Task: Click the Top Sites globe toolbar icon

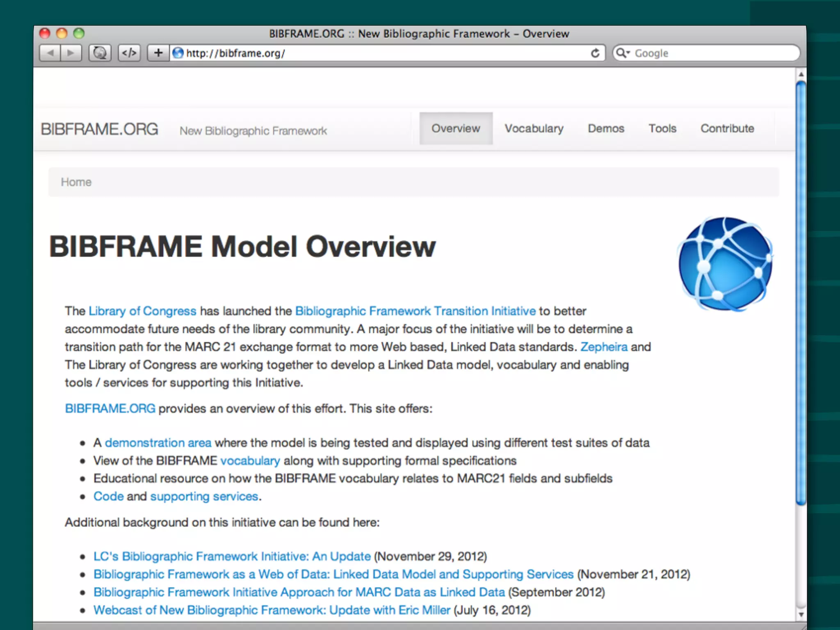Action: [x=100, y=53]
